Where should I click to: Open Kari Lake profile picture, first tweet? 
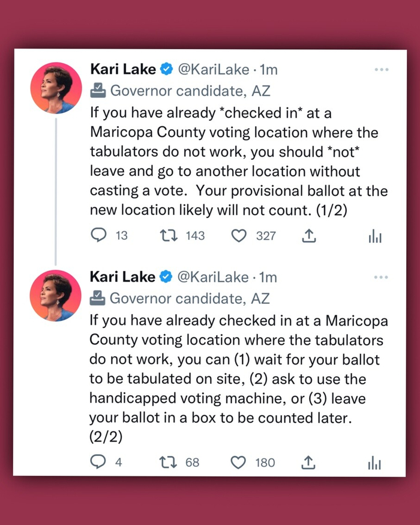56,88
